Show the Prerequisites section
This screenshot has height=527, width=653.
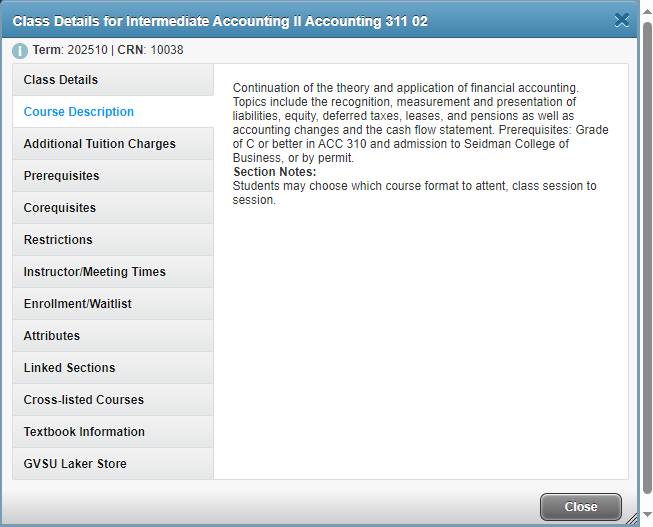click(x=62, y=176)
